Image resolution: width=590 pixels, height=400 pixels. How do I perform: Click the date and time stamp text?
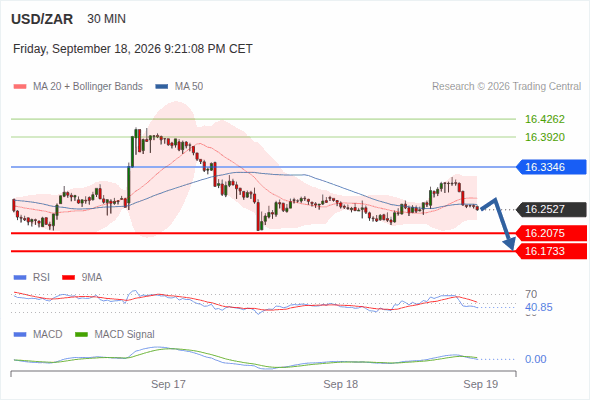133,49
